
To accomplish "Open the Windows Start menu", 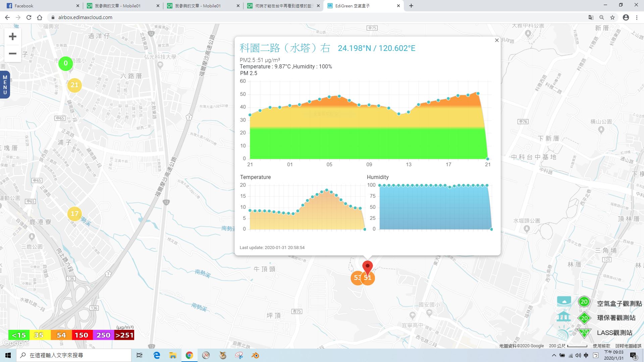I will 8,355.
